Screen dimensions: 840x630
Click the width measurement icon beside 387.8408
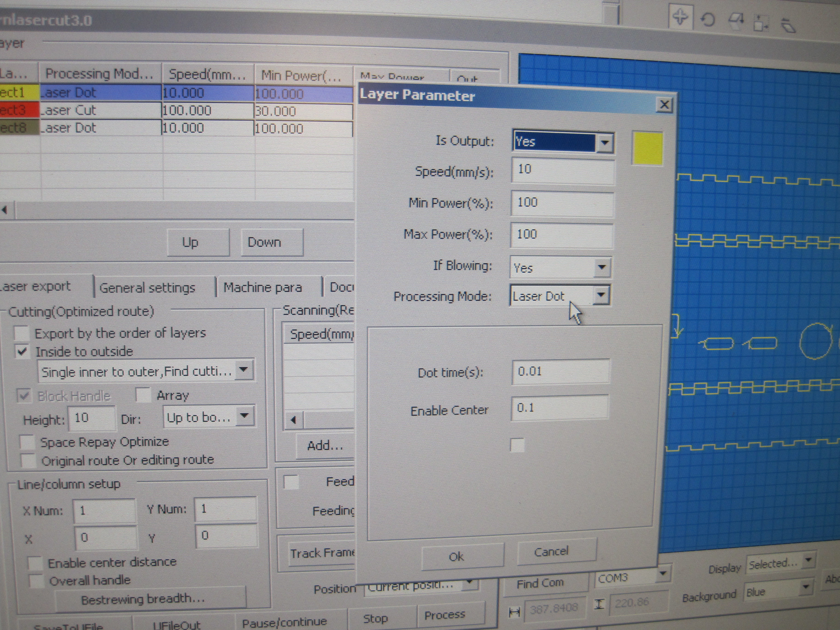tap(514, 612)
